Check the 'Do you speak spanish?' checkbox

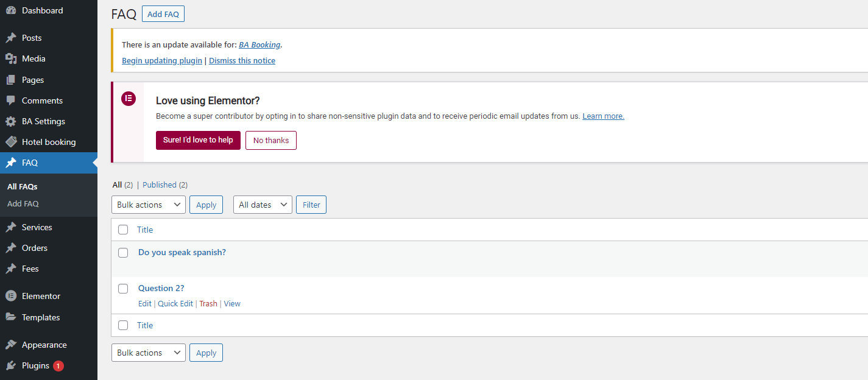click(123, 253)
